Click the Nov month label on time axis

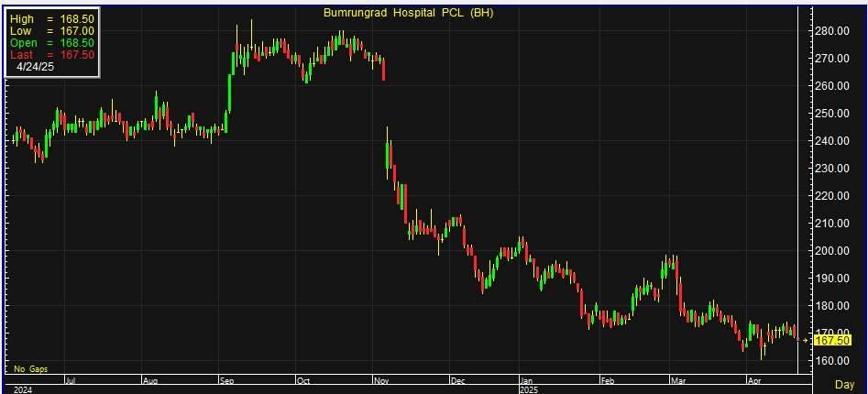(x=380, y=381)
